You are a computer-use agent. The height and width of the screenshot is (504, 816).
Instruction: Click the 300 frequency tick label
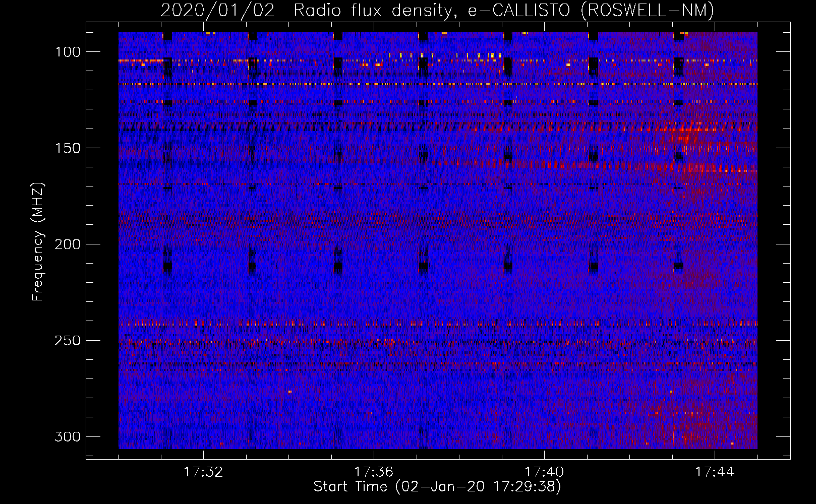click(67, 436)
